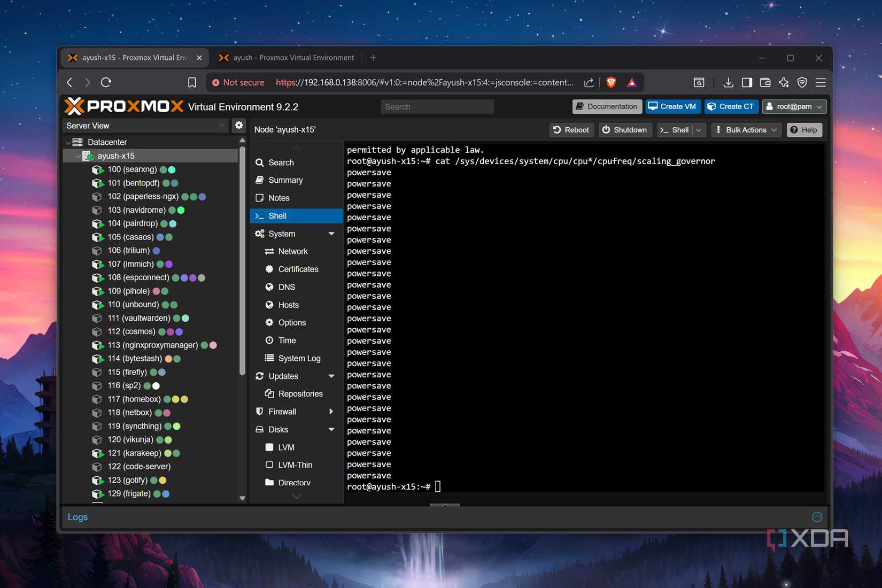882x588 pixels.
Task: Collapse the Disks menu section arrow
Action: pos(331,430)
